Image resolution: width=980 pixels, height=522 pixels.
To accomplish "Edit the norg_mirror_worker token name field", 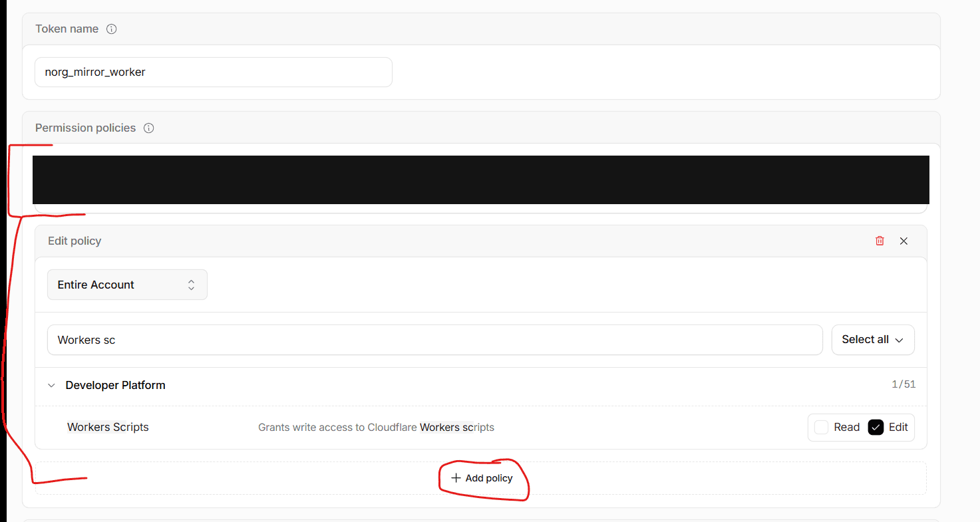I will pyautogui.click(x=213, y=72).
